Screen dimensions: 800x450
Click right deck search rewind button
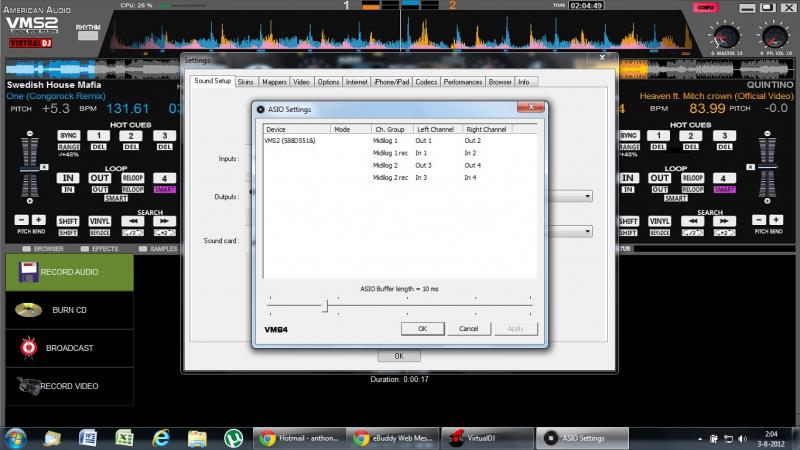[x=692, y=221]
